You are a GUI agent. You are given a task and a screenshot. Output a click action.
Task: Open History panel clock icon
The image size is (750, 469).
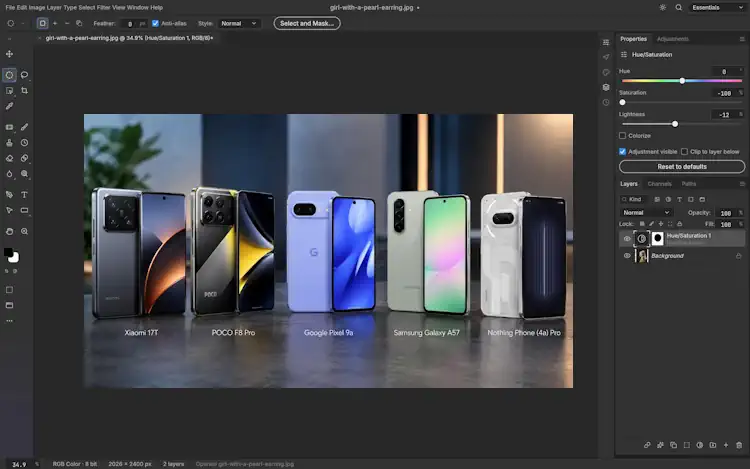tap(606, 102)
